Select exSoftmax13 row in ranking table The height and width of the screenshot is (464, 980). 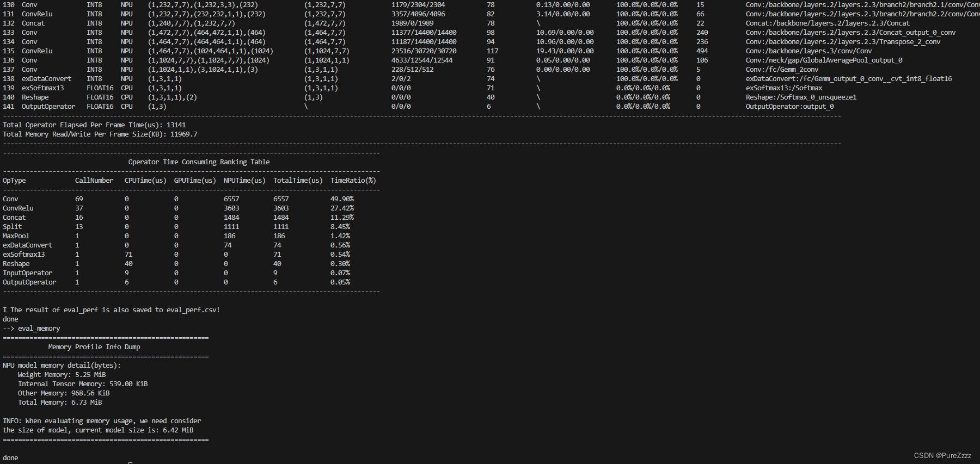(x=176, y=254)
